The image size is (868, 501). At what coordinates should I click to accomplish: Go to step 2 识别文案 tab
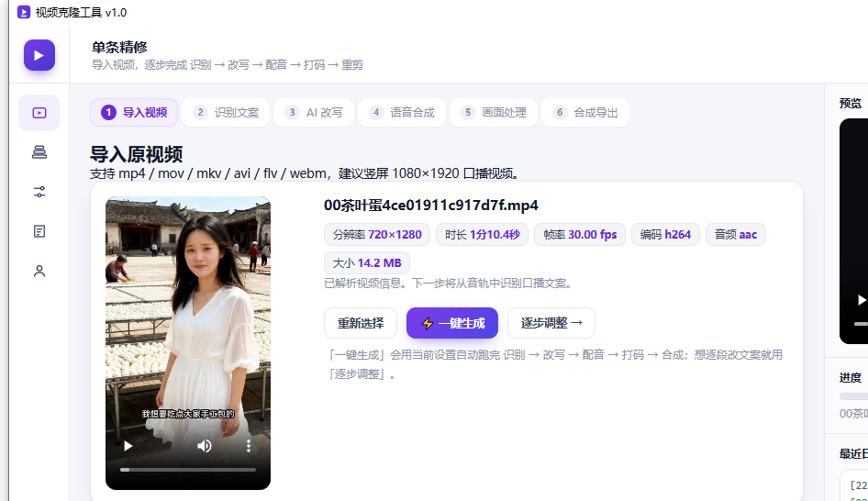(x=226, y=113)
